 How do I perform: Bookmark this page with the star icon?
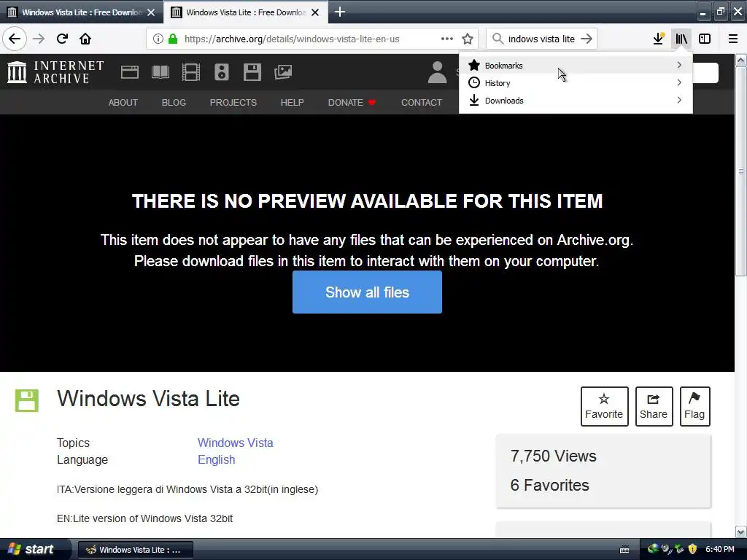(x=468, y=39)
